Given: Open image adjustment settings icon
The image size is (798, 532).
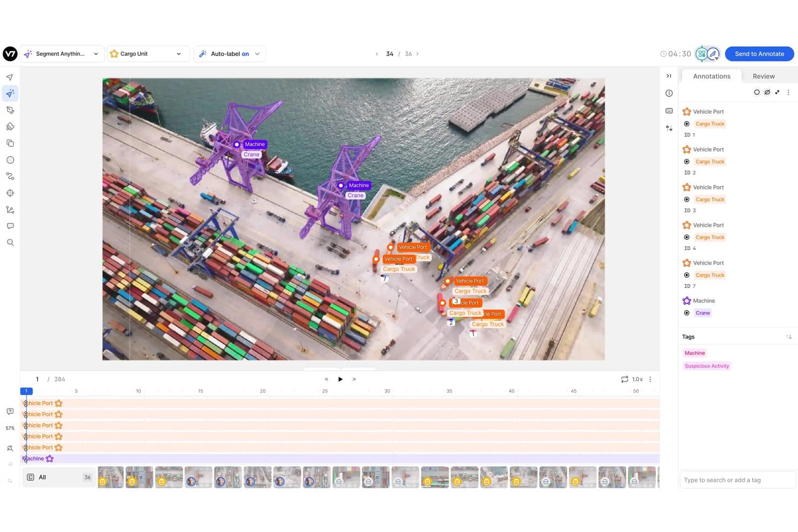Looking at the screenshot, I should (669, 128).
